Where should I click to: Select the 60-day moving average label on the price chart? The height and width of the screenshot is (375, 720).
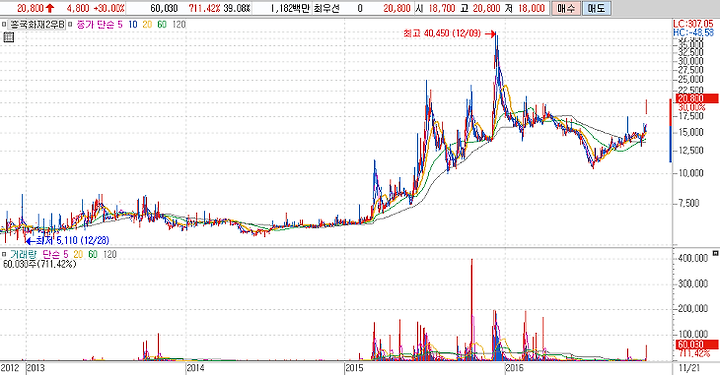pyautogui.click(x=162, y=24)
